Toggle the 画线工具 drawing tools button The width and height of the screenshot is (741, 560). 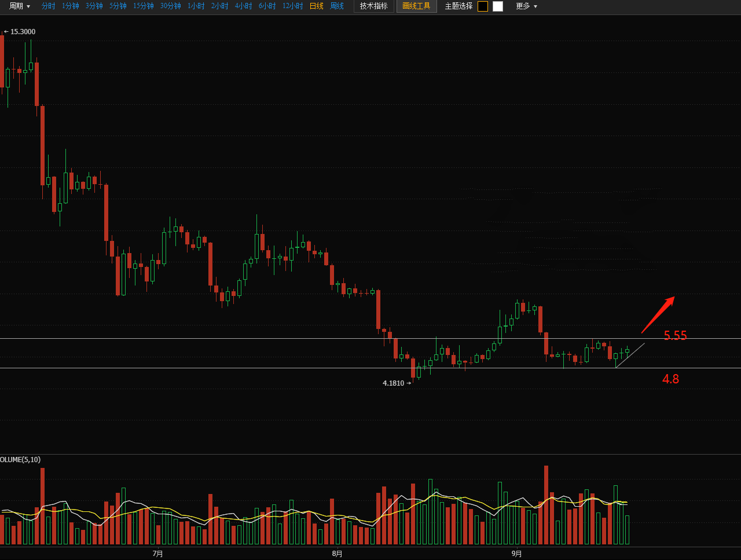pyautogui.click(x=417, y=6)
